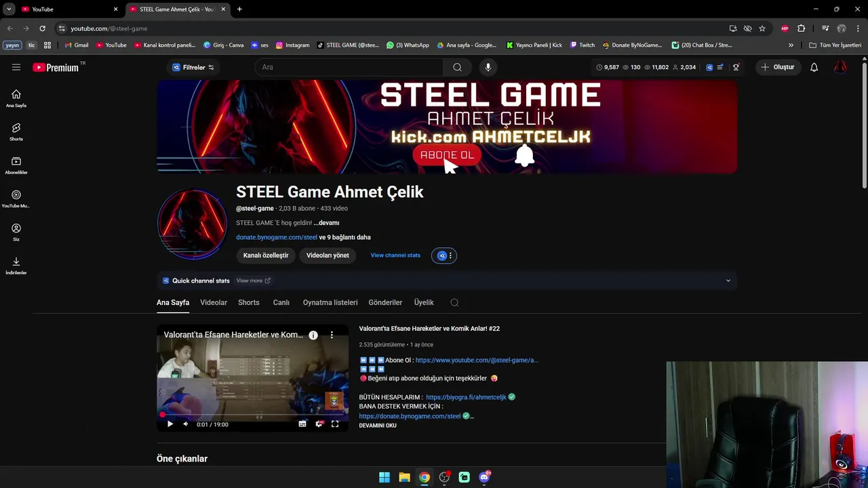Open the site info icon in address bar

(62, 28)
